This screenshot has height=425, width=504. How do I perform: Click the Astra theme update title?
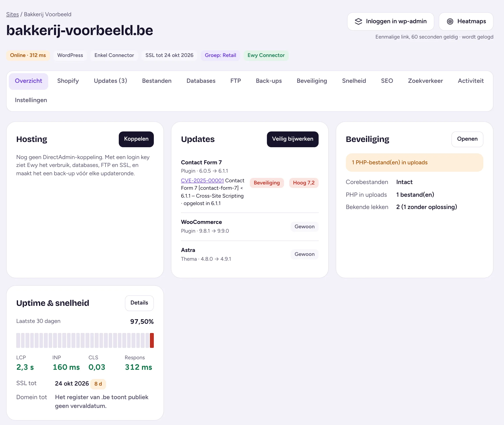(188, 250)
